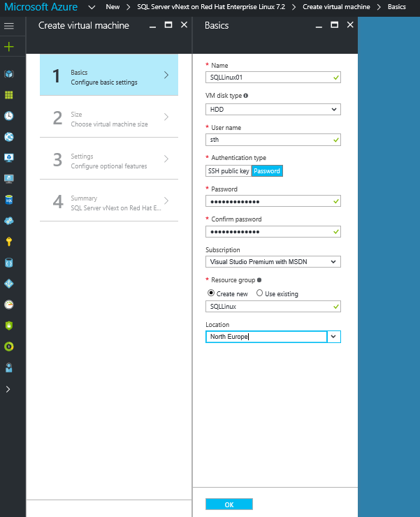Open Virtual machines (classic) gray monitor icon

point(9,179)
